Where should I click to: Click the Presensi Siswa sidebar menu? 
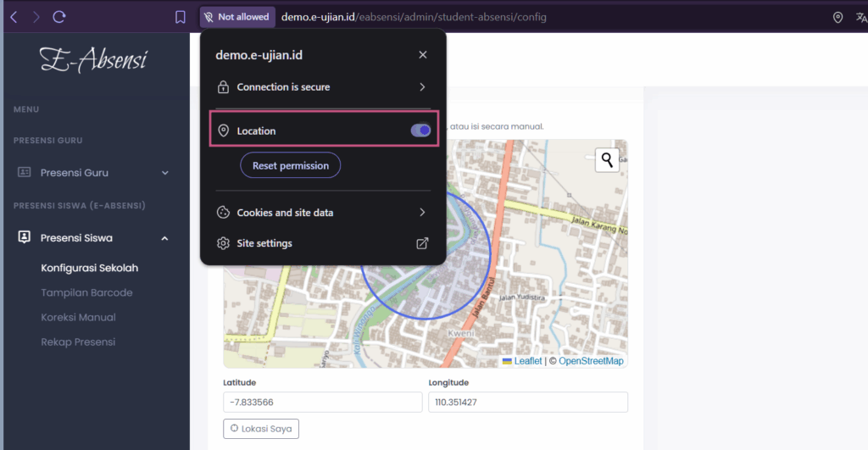(94, 238)
